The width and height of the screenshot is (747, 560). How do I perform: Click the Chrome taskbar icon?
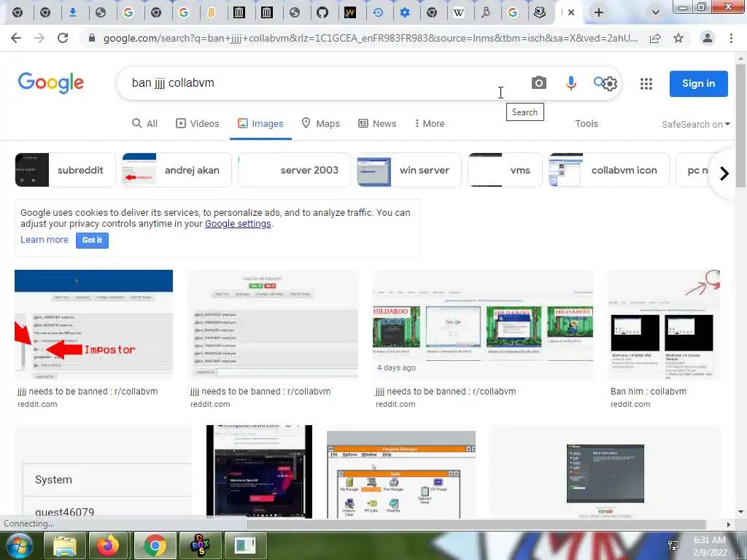pos(155,545)
